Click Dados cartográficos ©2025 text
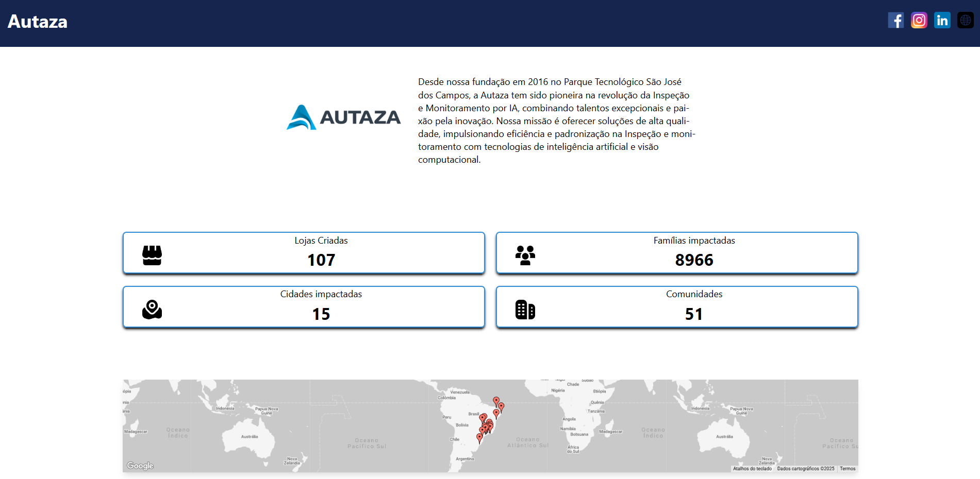980x479 pixels. click(805, 469)
